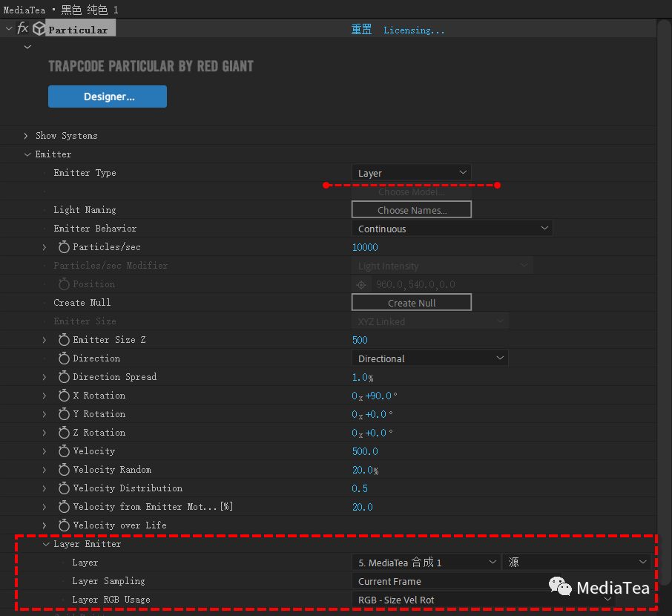672x616 pixels.
Task: Click the Choose Names... button
Action: pyautogui.click(x=412, y=210)
